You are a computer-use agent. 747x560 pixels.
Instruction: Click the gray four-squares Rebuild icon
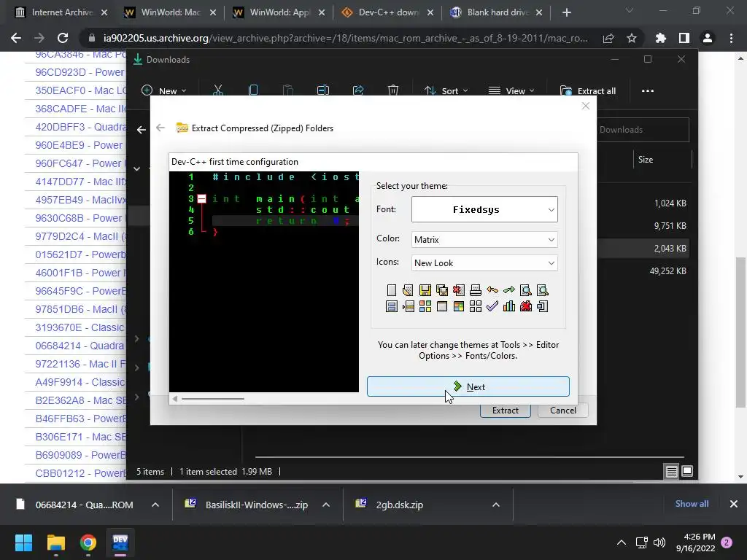[x=476, y=306]
